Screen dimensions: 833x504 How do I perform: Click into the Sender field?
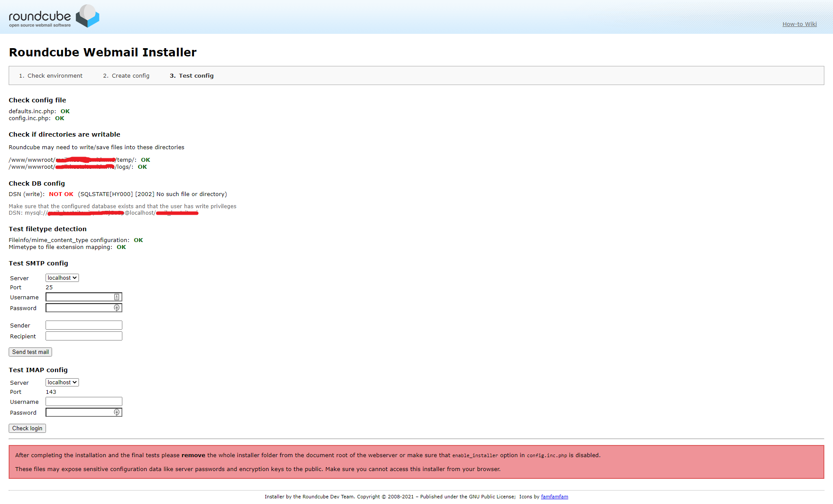pyautogui.click(x=84, y=325)
